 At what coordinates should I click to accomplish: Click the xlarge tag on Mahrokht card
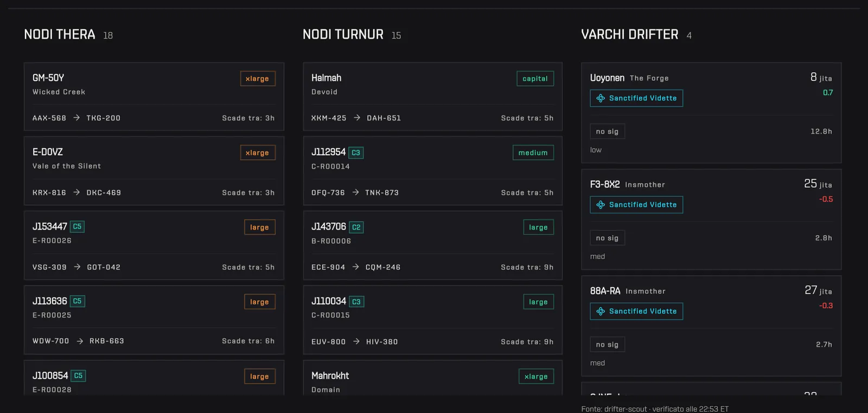click(537, 377)
